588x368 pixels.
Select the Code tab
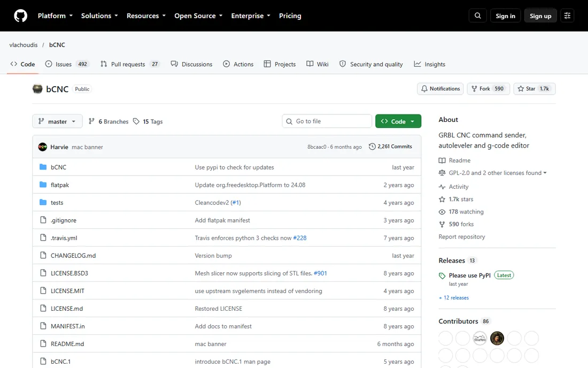coord(23,64)
